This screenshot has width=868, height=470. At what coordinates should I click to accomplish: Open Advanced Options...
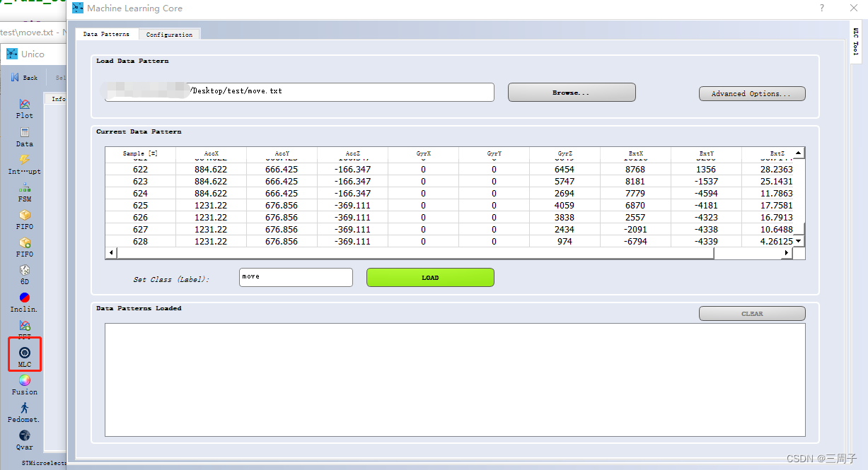(x=752, y=93)
